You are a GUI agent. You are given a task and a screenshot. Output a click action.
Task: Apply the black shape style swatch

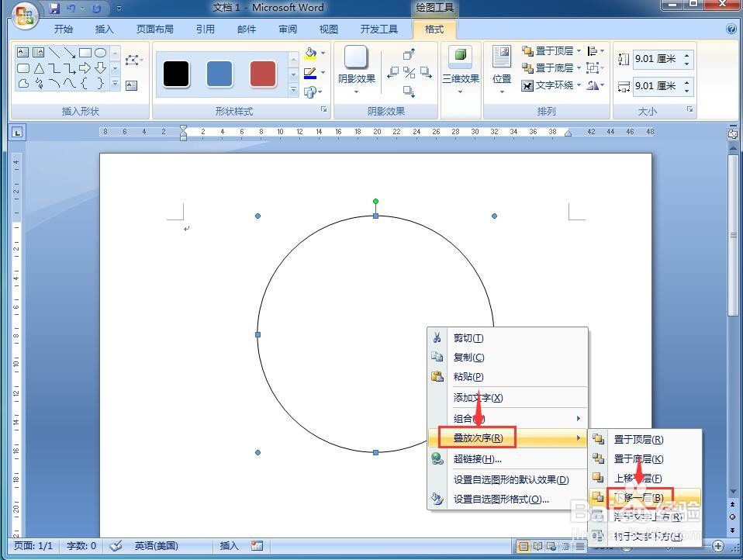click(176, 74)
